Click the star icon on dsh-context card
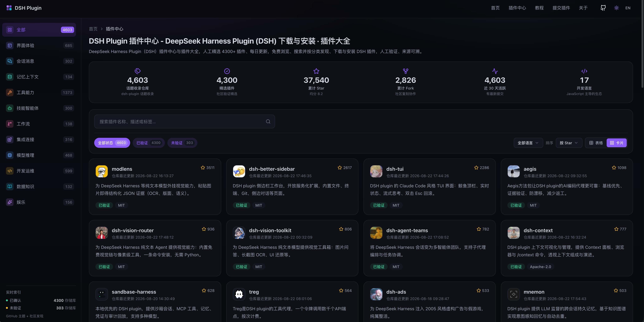The width and height of the screenshot is (644, 322). 616,229
